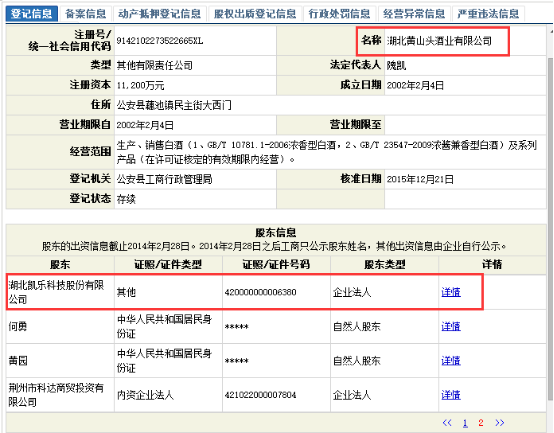The height and width of the screenshot is (433, 554).
Task: Click the 证照/证件号码 column header
Action: click(x=276, y=265)
